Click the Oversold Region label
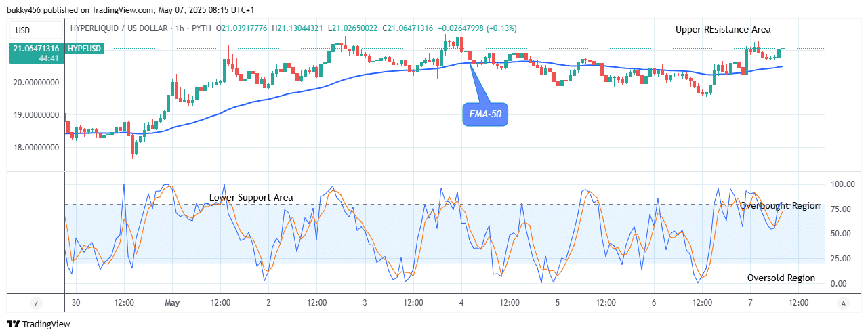 coord(781,278)
